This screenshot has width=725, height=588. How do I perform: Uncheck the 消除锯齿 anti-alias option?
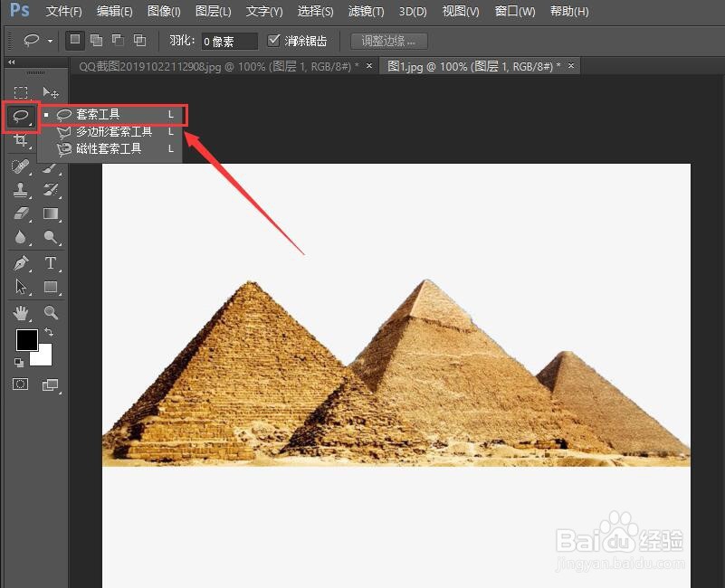click(274, 40)
